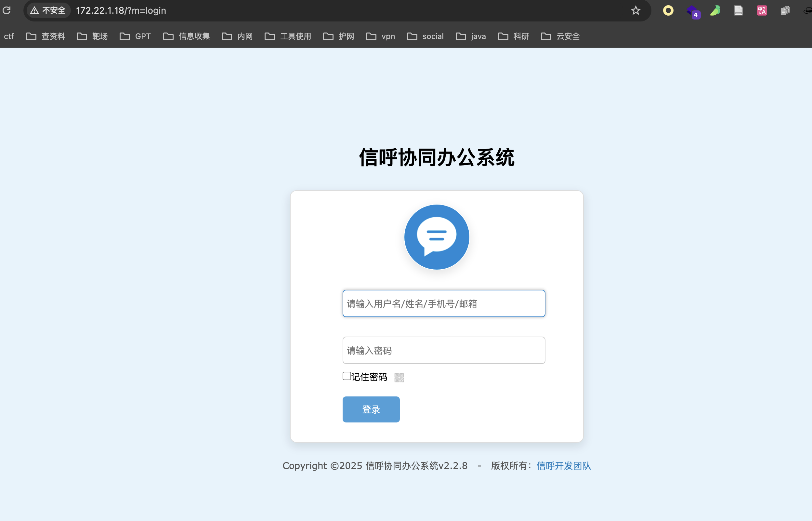Screen dimensions: 812x521
Task: Click the blue chat bubble logo
Action: 437,237
